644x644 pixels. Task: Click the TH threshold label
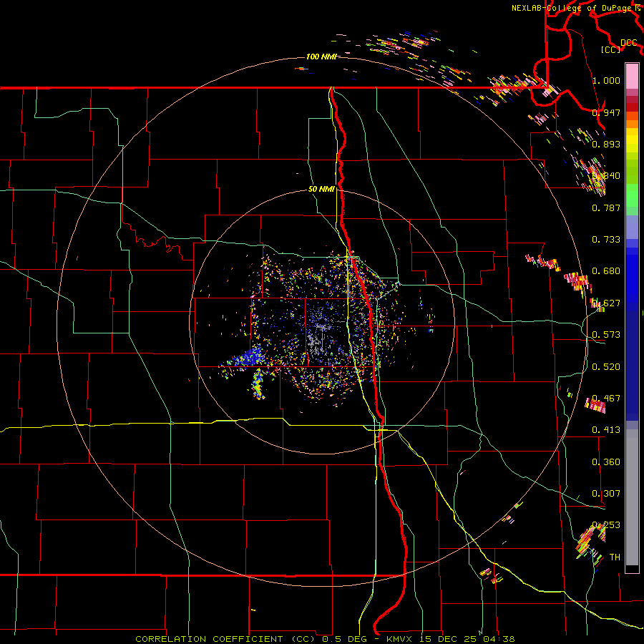[x=615, y=557]
